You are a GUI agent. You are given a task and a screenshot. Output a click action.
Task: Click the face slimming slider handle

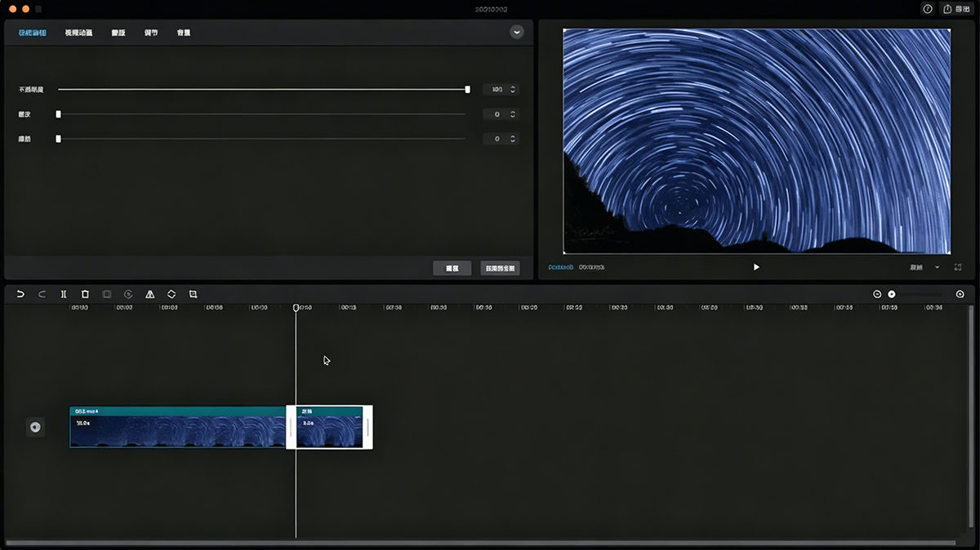tap(58, 139)
